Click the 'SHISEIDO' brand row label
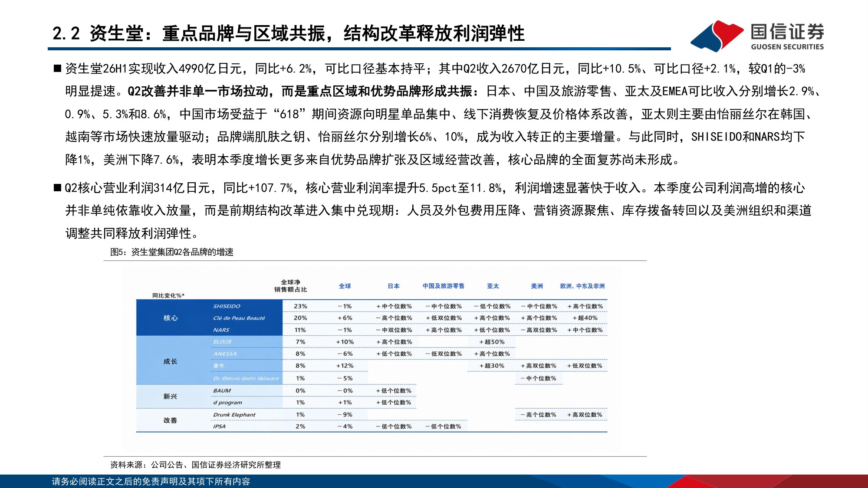The height and width of the screenshot is (488, 868). click(x=227, y=306)
